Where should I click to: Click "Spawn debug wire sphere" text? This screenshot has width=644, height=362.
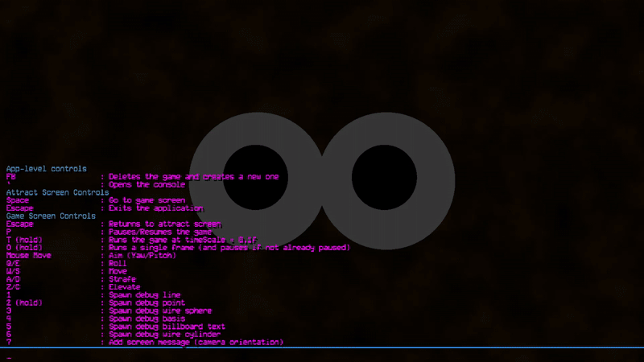coord(160,311)
